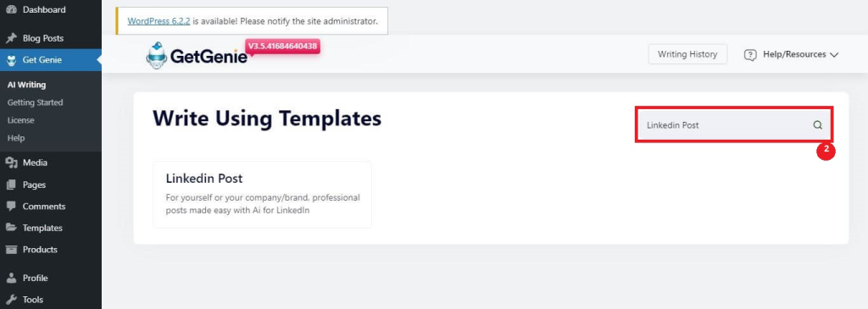Click the GetGenie logo
This screenshot has height=309, width=868.
(x=197, y=55)
